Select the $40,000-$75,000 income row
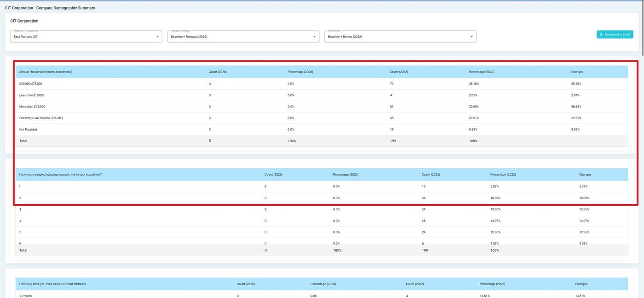 coord(31,84)
